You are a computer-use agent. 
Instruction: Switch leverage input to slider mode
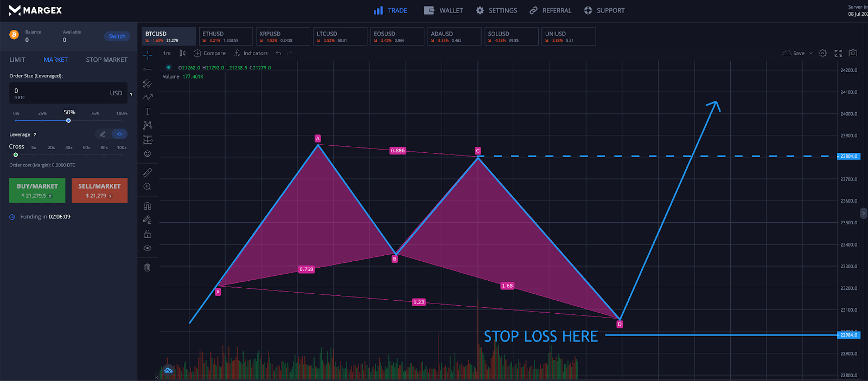[x=120, y=134]
